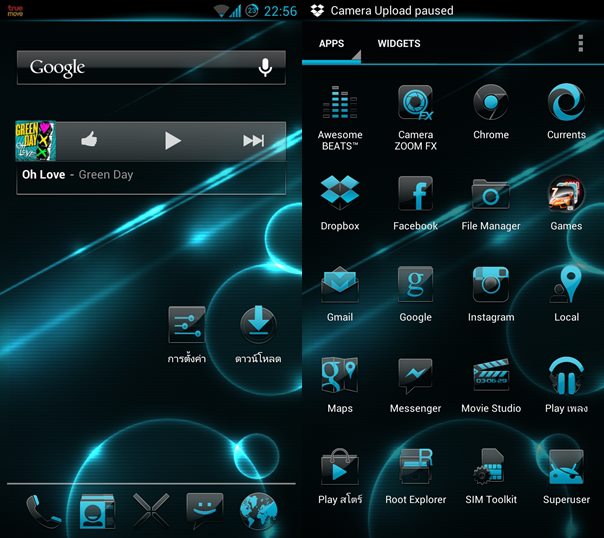
Task: Tap Camera Upload paused notification
Action: click(392, 10)
